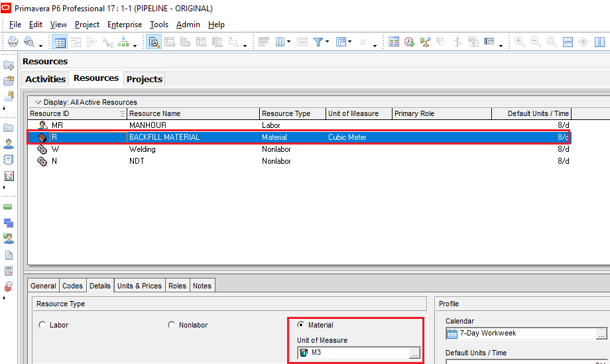The image size is (610, 364).
Task: Click the Group and Sort icon
Action: pos(341,42)
